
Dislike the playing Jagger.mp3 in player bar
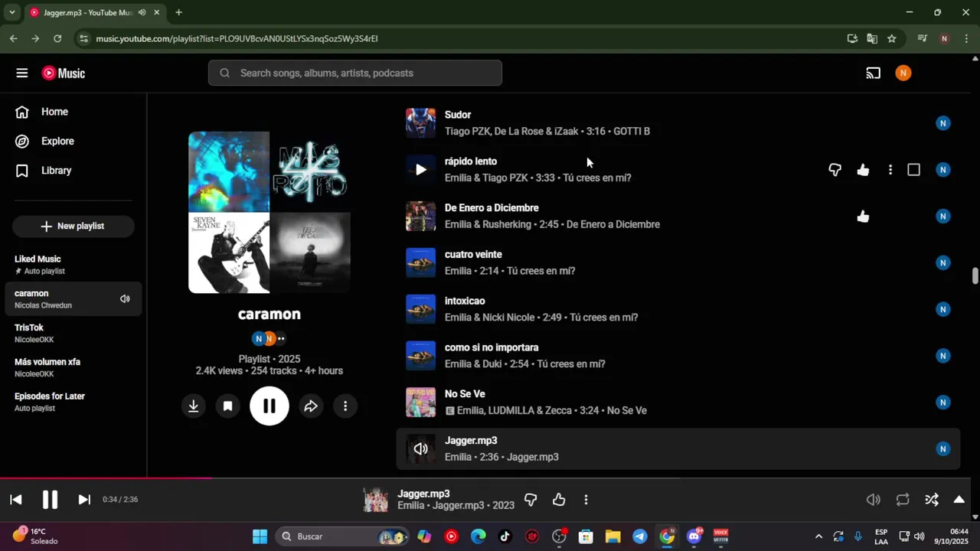tap(531, 500)
